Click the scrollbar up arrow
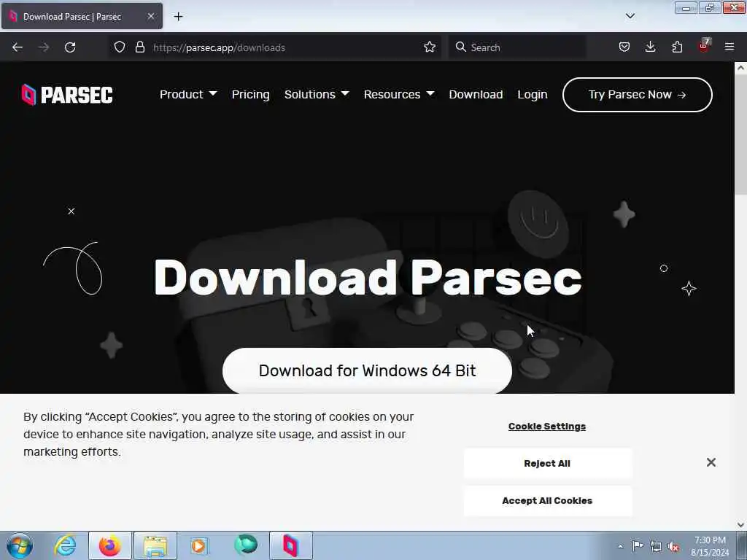The image size is (747, 560). click(x=740, y=68)
